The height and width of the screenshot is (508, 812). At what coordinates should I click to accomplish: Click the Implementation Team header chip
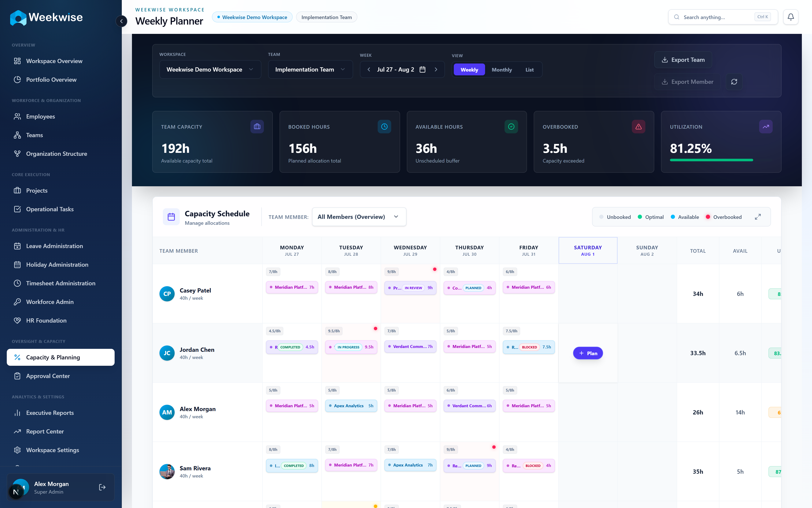(326, 17)
